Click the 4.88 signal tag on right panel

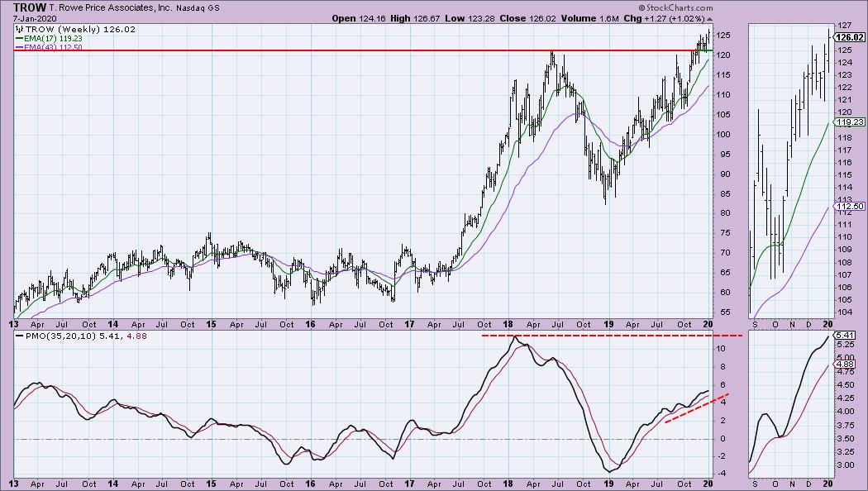click(846, 365)
